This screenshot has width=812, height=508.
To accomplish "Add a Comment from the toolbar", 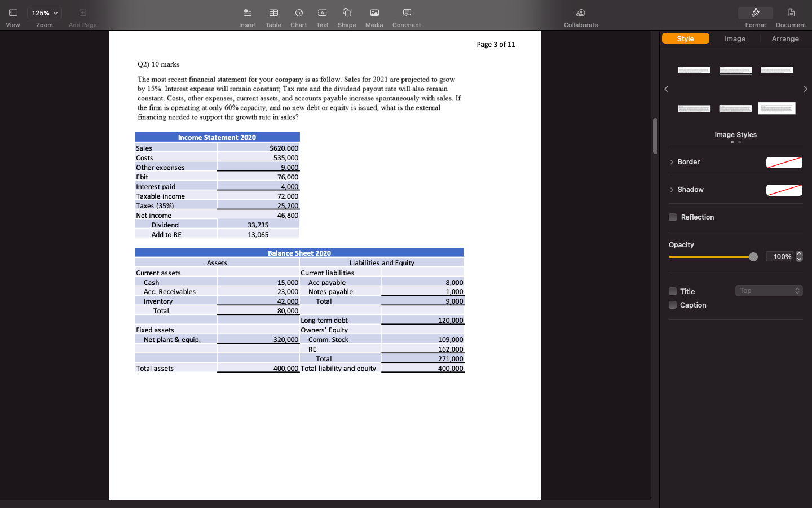I will 407,12.
